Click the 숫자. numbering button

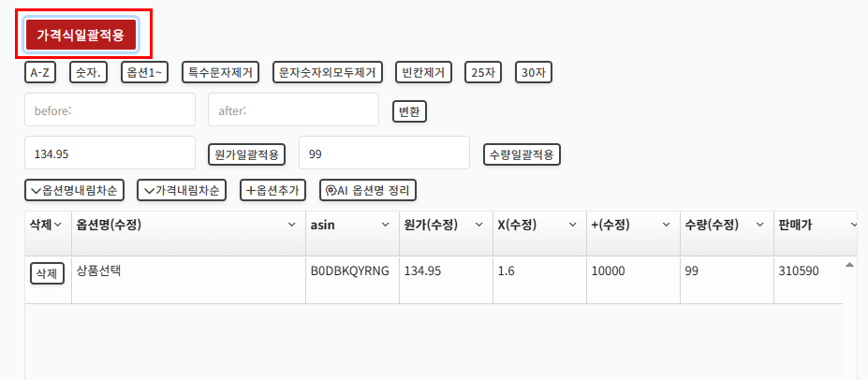coord(89,72)
